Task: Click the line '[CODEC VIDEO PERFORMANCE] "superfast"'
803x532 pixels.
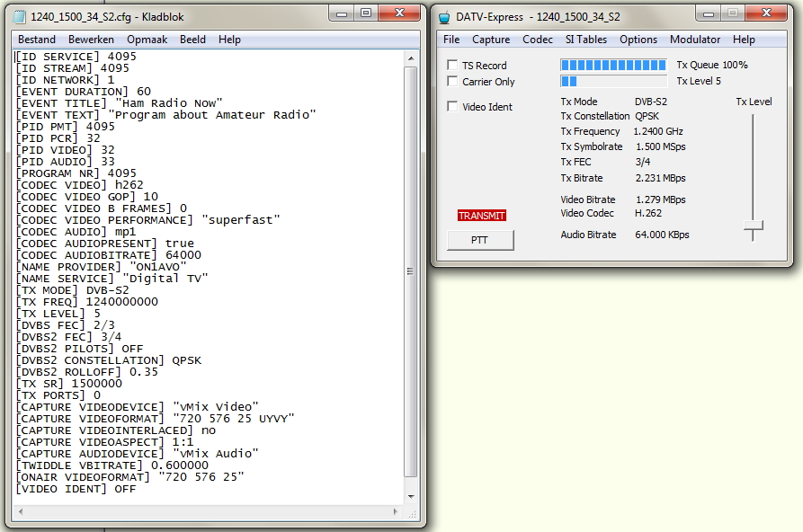Action: [x=148, y=219]
